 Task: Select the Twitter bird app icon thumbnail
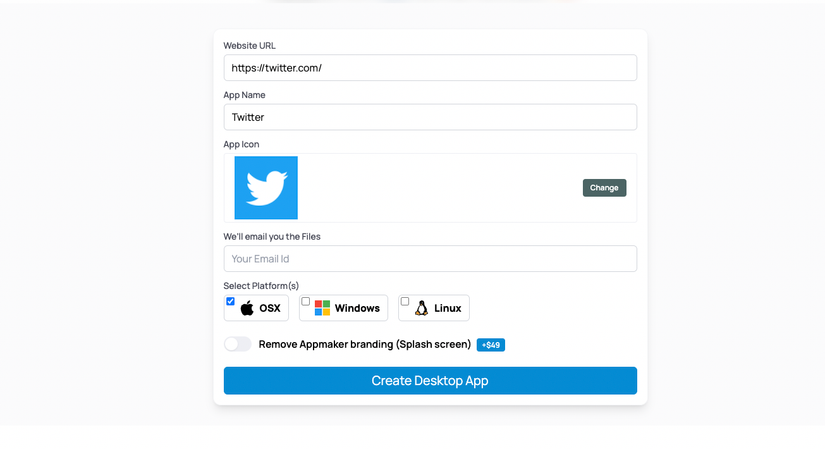coord(266,187)
